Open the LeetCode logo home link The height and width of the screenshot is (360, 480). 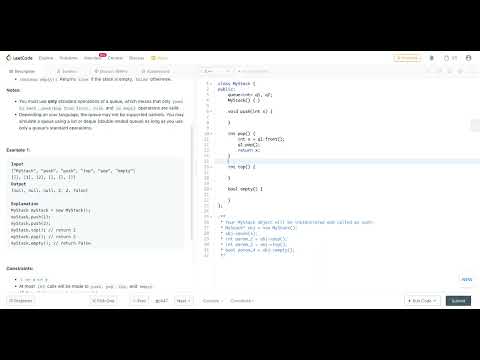point(19,58)
